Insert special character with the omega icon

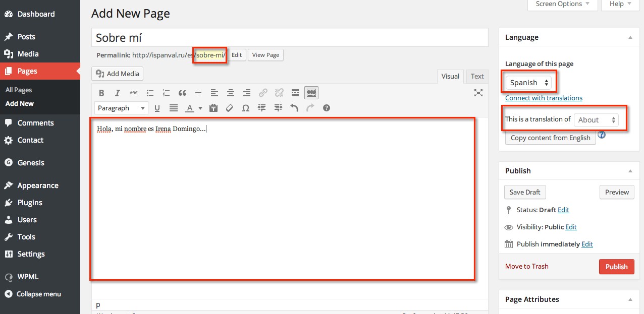coord(246,108)
